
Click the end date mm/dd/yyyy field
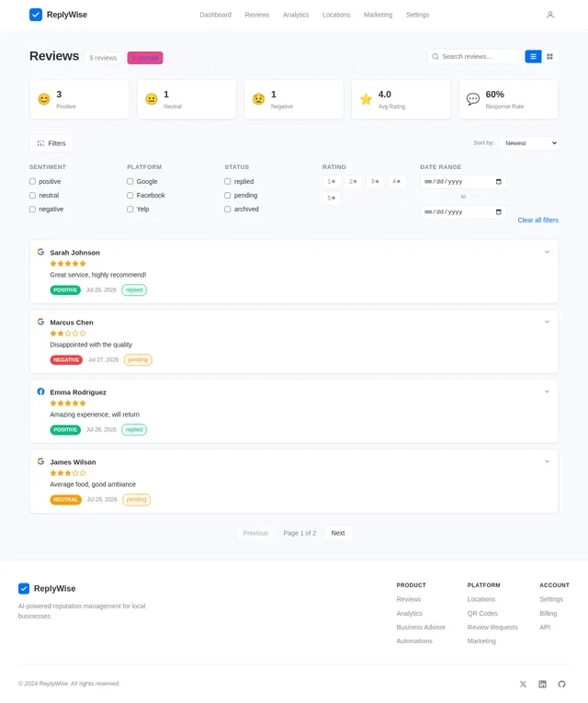coord(463,212)
